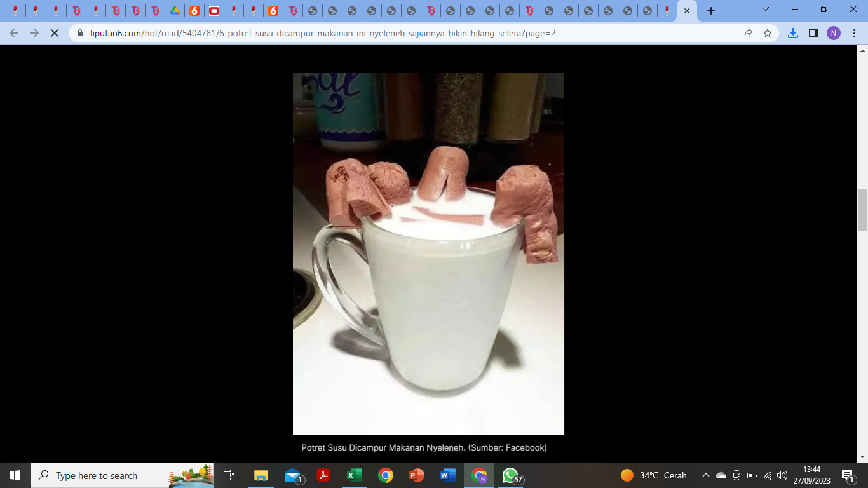
Task: Stop the page from loading
Action: (x=55, y=33)
